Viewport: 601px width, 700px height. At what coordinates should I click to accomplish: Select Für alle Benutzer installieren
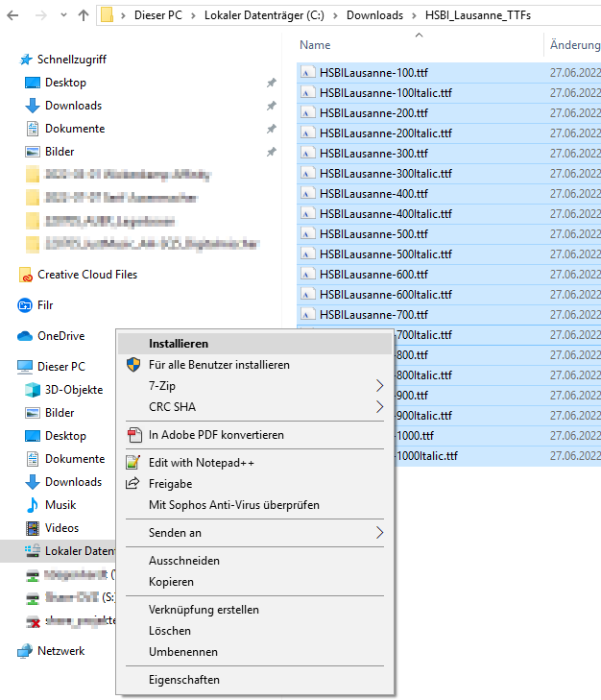pos(219,365)
